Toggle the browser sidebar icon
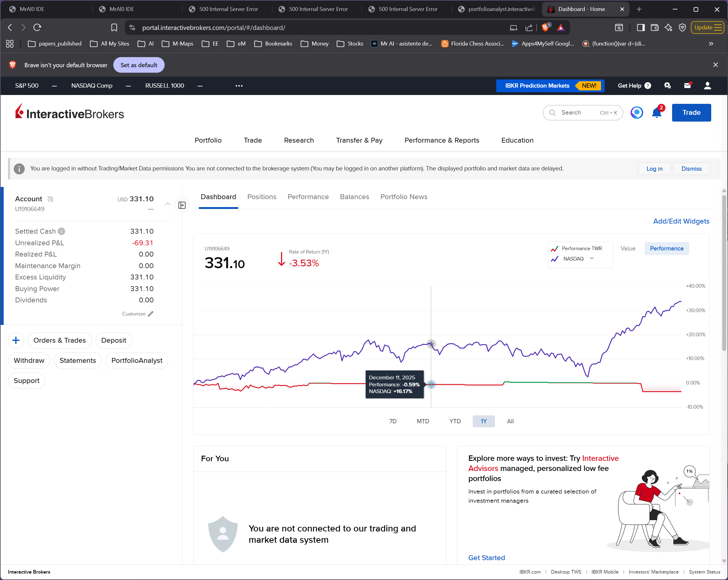 641,27
